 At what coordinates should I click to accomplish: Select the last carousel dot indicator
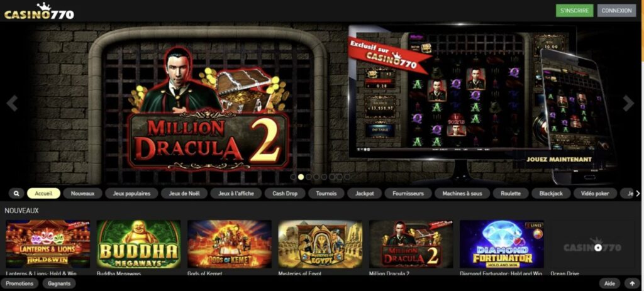pyautogui.click(x=347, y=177)
